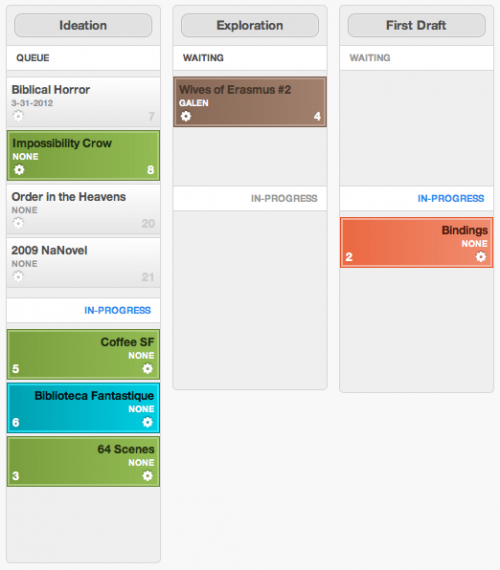Toggle the QUEUE section in Ideation
The image size is (500, 570).
click(x=83, y=58)
